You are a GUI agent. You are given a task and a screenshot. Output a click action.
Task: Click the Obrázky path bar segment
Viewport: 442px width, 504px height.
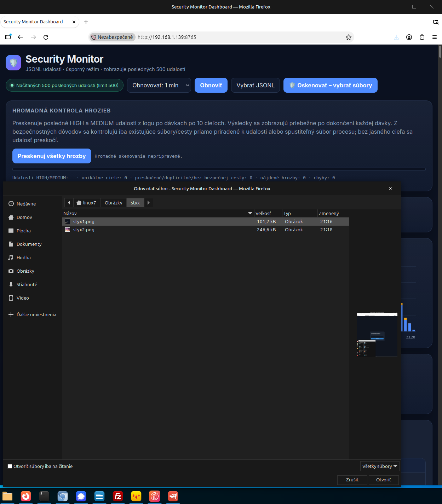point(114,203)
